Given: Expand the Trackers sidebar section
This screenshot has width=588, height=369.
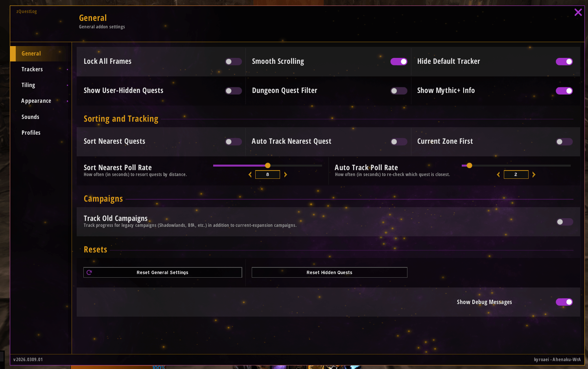Looking at the screenshot, I should (41, 69).
